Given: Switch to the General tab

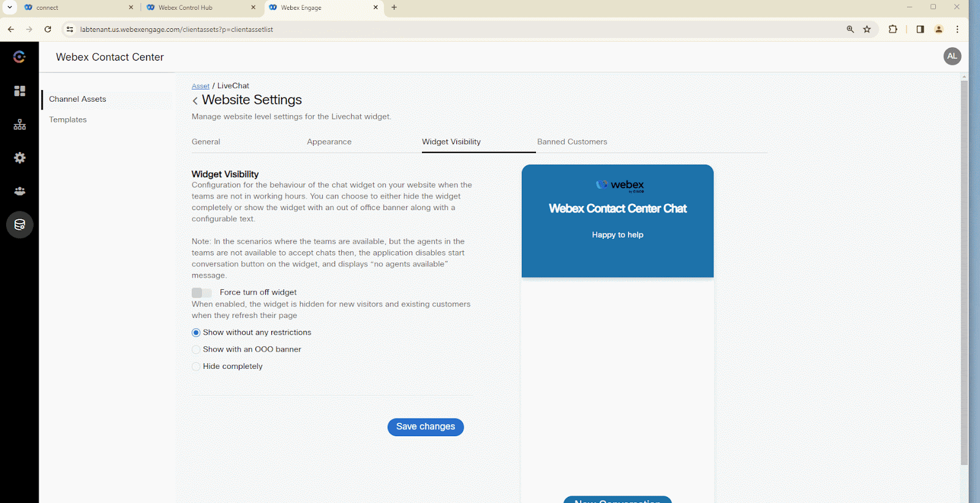Looking at the screenshot, I should (x=206, y=142).
